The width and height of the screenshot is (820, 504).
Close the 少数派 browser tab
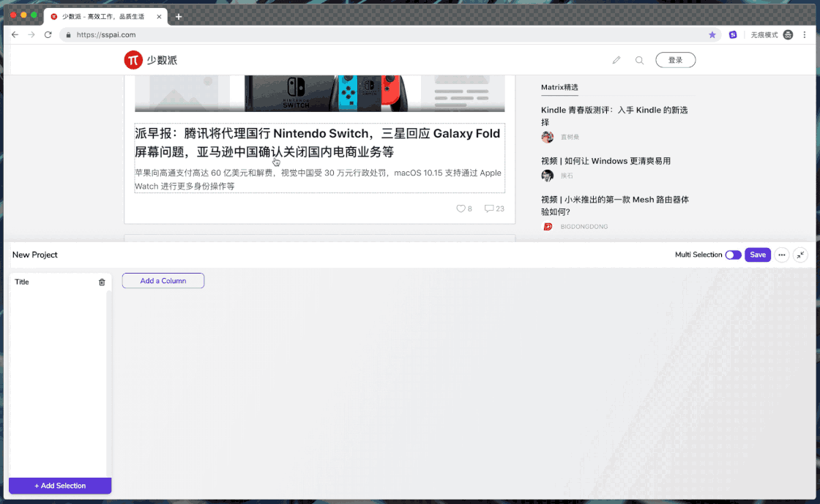(x=159, y=17)
